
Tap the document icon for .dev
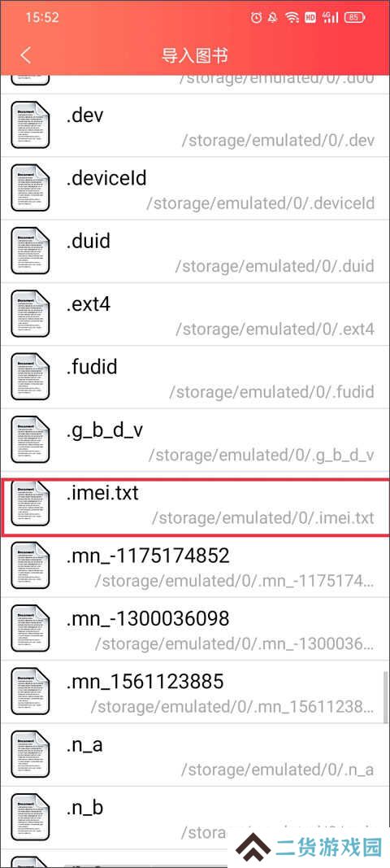pos(30,124)
